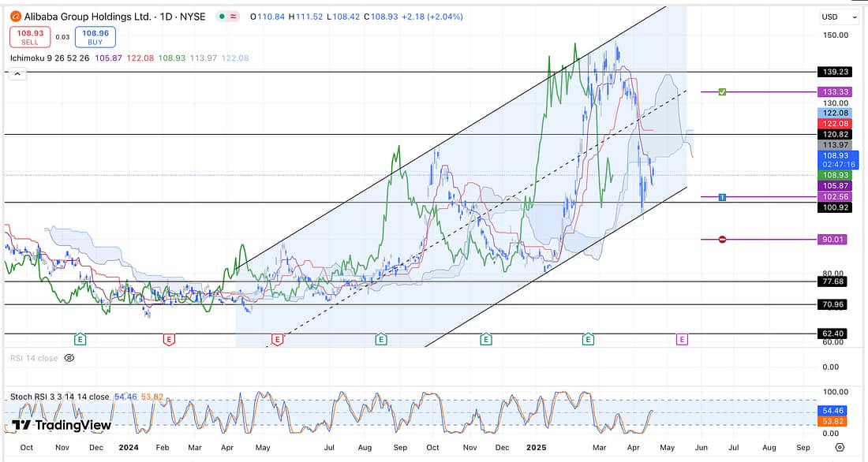This screenshot has width=868, height=462.
Task: Click the TradingView logo
Action: click(62, 425)
